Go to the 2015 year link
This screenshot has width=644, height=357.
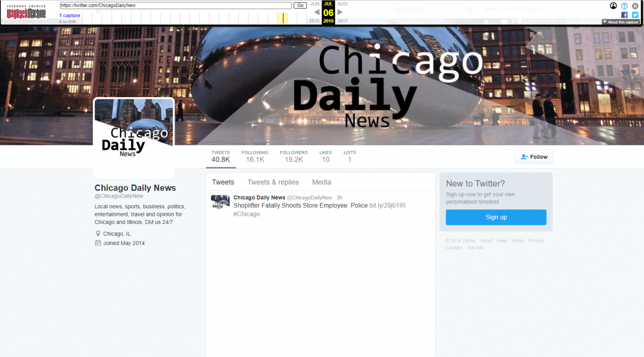314,21
